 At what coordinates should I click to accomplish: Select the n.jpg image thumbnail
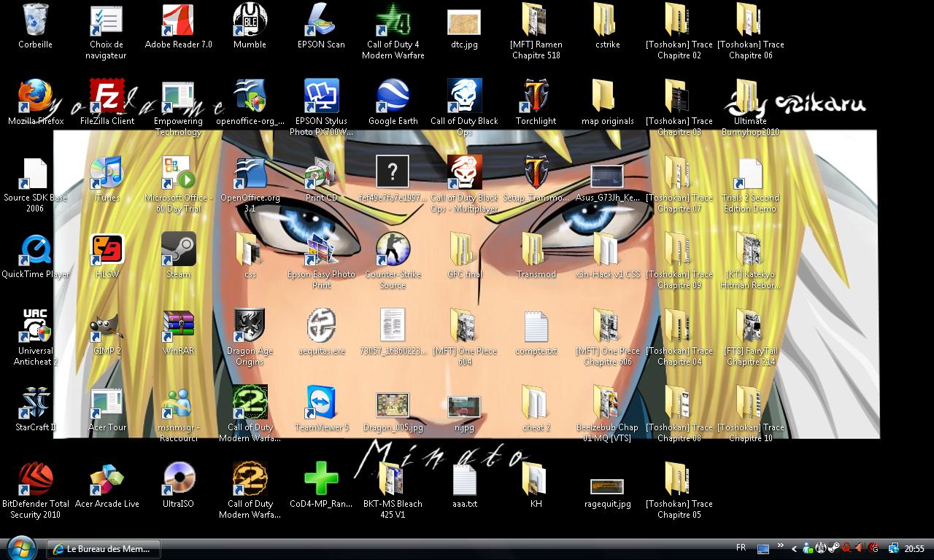click(x=464, y=407)
